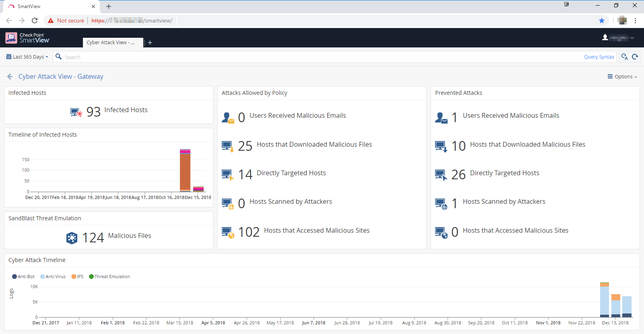The image size is (644, 334).
Task: Open the user account dropdown
Action: (618, 38)
